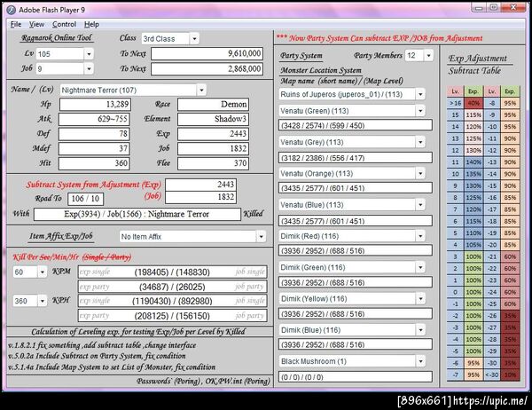Select the Def field showing 78
532x410 pixels.
[94, 134]
